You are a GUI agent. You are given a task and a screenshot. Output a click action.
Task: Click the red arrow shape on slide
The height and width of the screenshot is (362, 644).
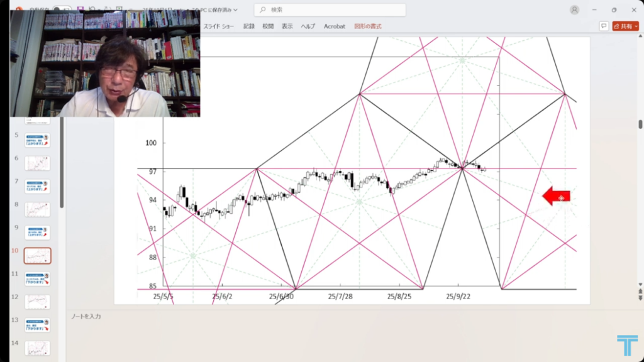click(556, 196)
